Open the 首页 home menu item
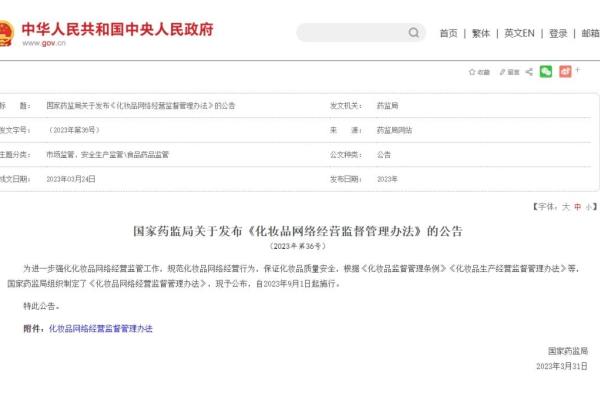The height and width of the screenshot is (400, 600). (x=448, y=33)
